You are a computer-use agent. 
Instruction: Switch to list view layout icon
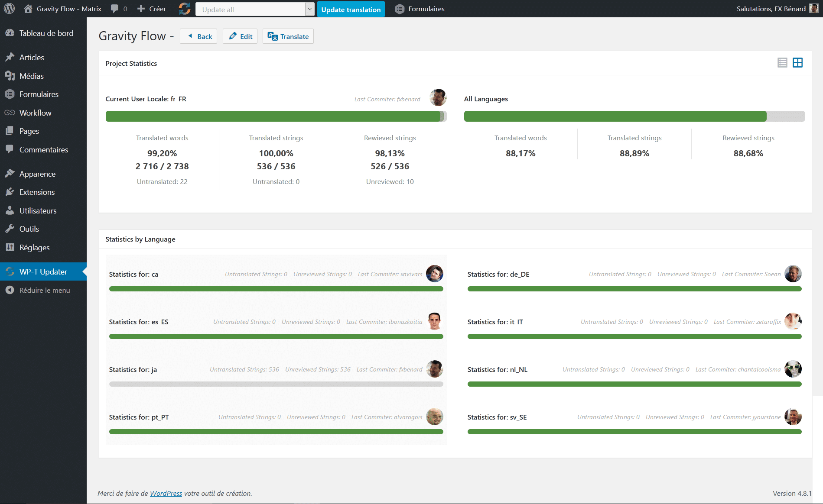pos(782,63)
